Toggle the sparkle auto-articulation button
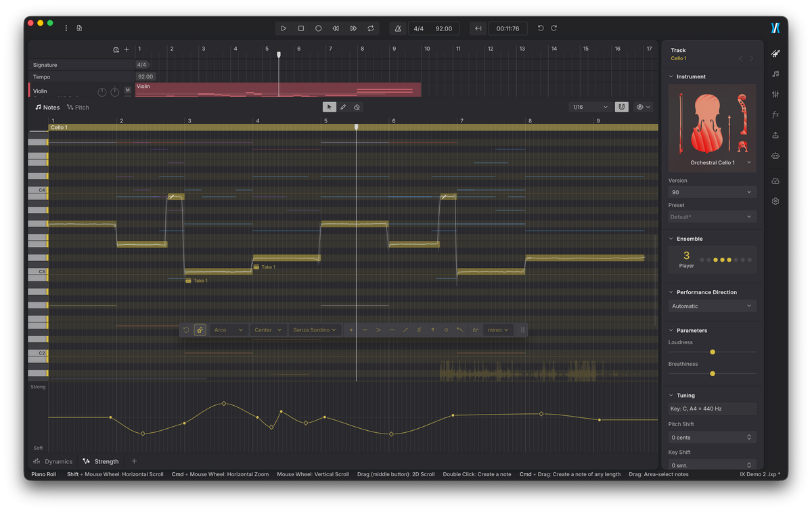Screen dimensions: 812x512 coord(200,330)
